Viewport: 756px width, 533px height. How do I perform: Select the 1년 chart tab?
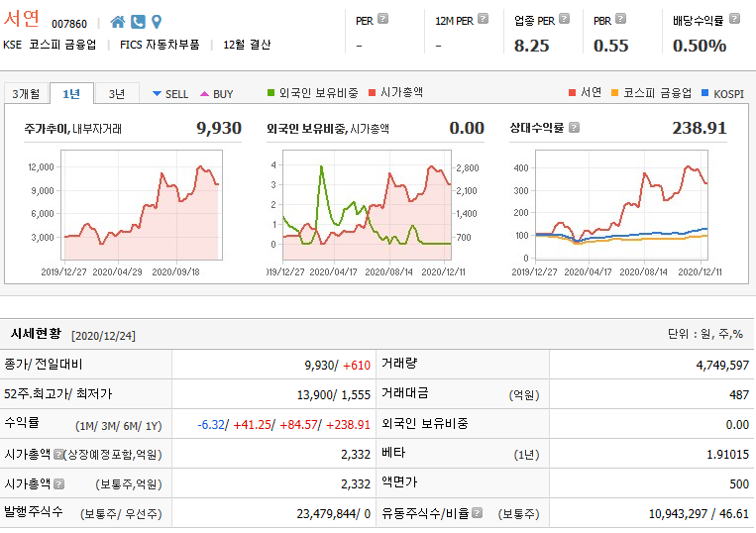tap(71, 93)
